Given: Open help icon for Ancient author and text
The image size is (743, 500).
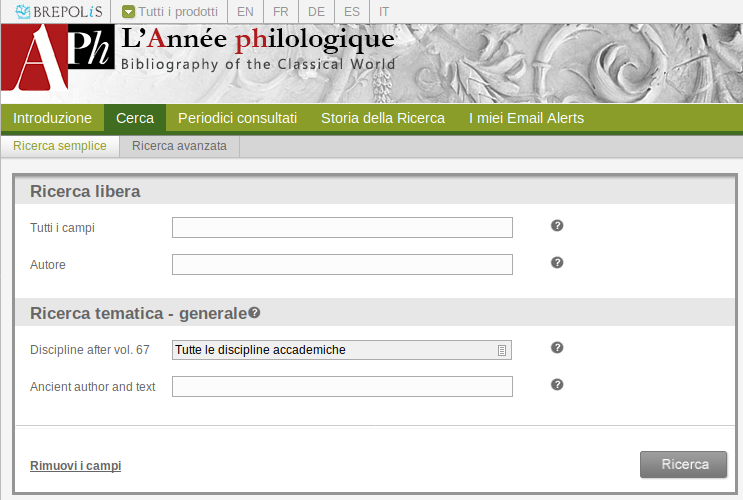Looking at the screenshot, I should (x=557, y=384).
